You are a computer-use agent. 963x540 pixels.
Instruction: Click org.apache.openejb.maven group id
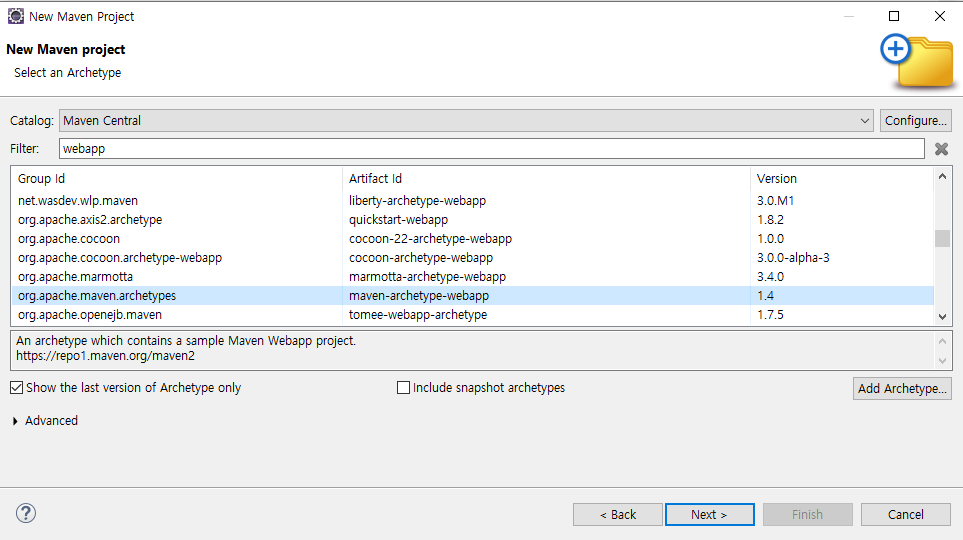pos(90,315)
